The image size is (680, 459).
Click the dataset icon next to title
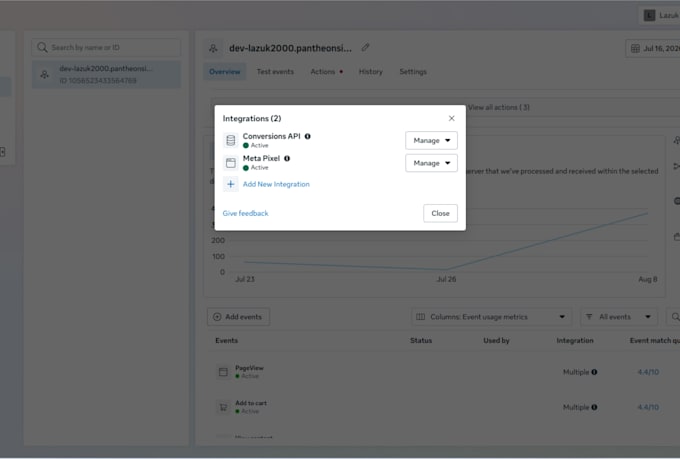(213, 48)
